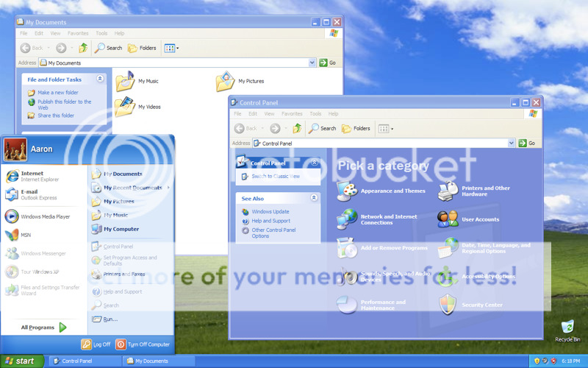Expand All Programs arrow in Start menu
588x368 pixels.
point(63,328)
